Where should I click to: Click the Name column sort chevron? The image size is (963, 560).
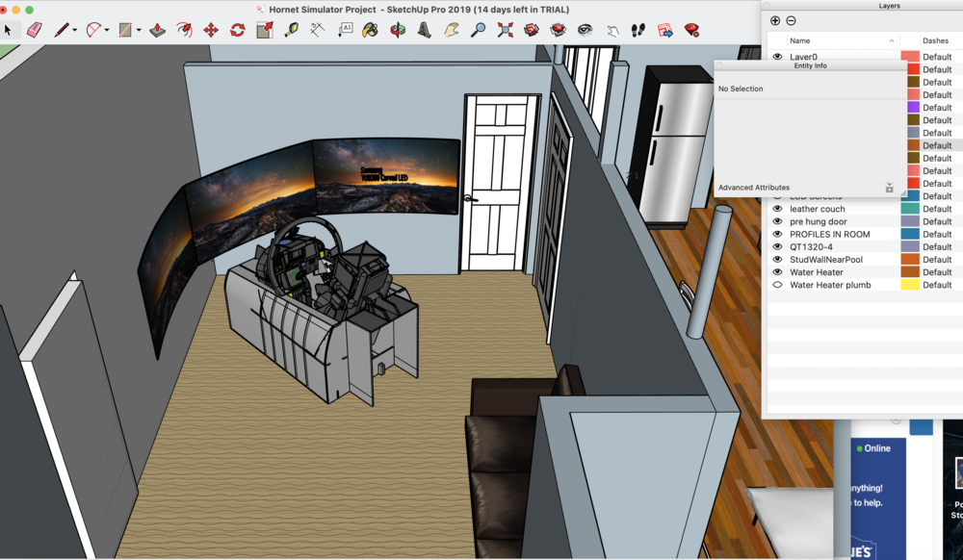(x=892, y=40)
